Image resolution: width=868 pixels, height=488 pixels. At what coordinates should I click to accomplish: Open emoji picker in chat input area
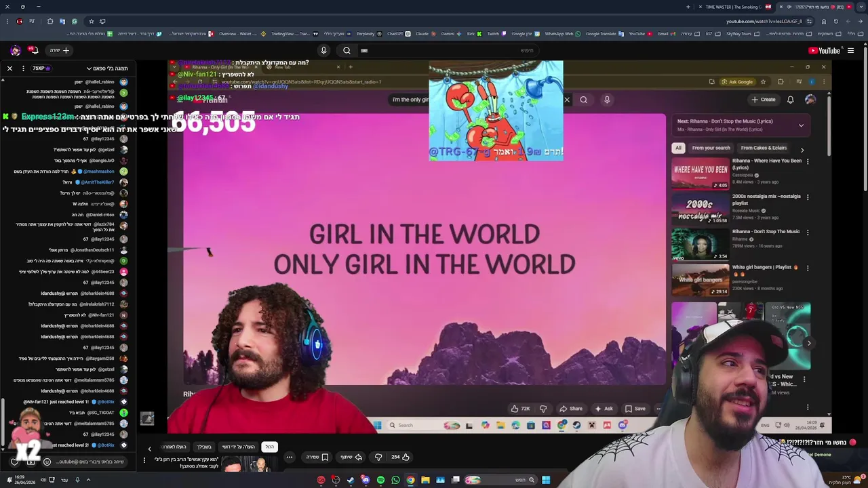pos(47,462)
